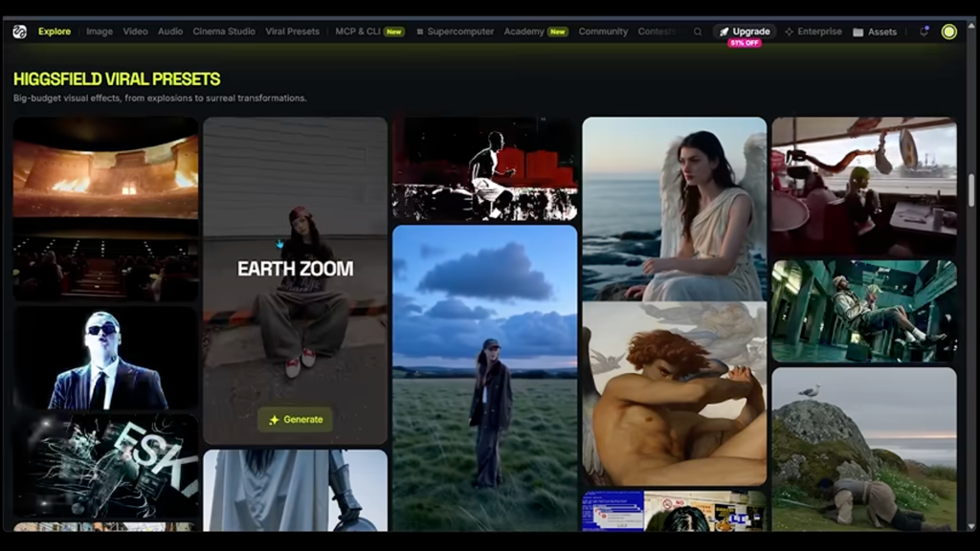
Task: Open the Explore tab
Action: 55,32
